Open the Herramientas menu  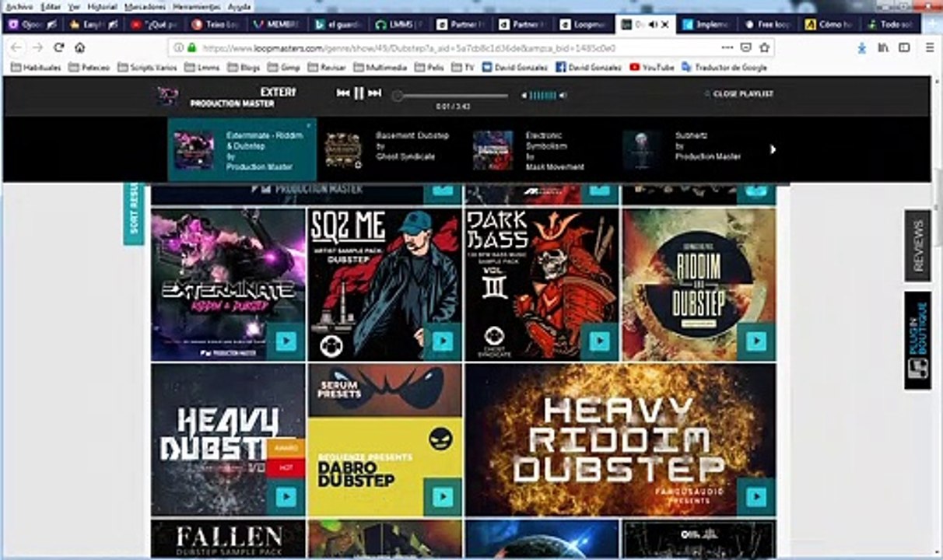click(x=196, y=5)
